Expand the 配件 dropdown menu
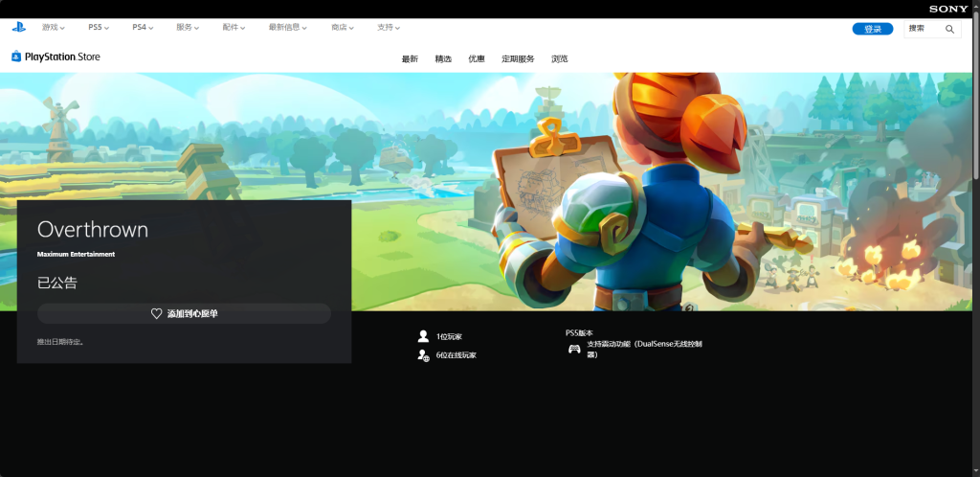This screenshot has width=980, height=477. tap(234, 28)
